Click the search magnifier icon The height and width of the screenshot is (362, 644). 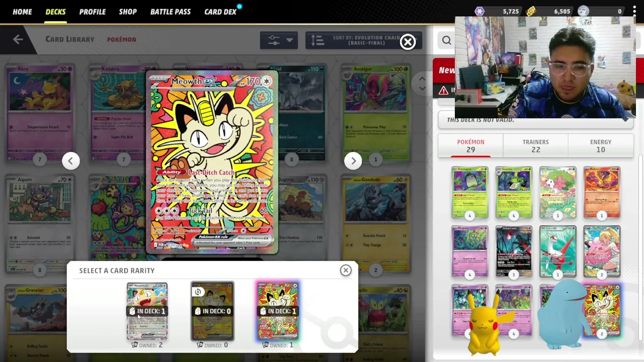447,40
